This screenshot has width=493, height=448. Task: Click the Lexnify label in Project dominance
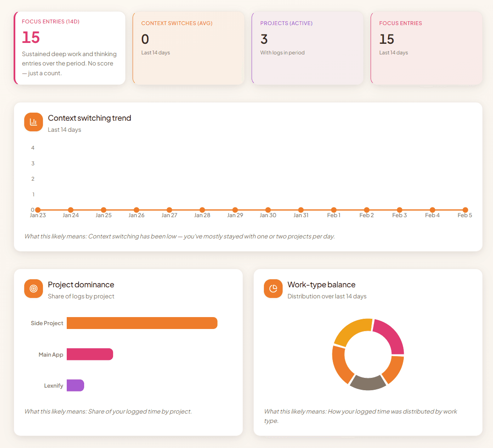[x=54, y=386]
